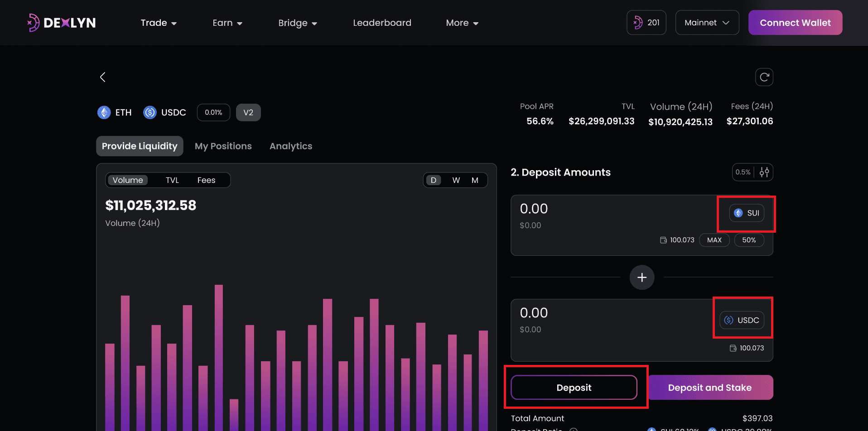Click the Connect Wallet button
The image size is (868, 431).
[x=795, y=23]
